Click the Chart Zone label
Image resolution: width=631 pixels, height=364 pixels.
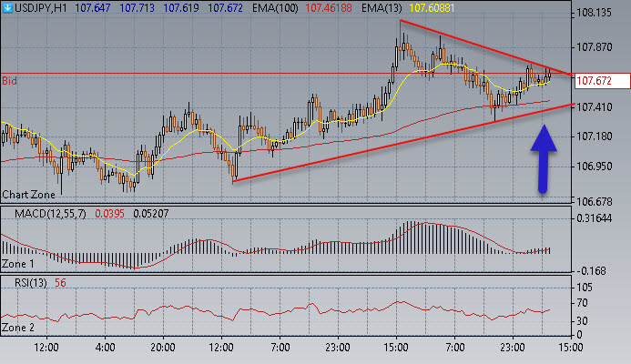coord(28,195)
